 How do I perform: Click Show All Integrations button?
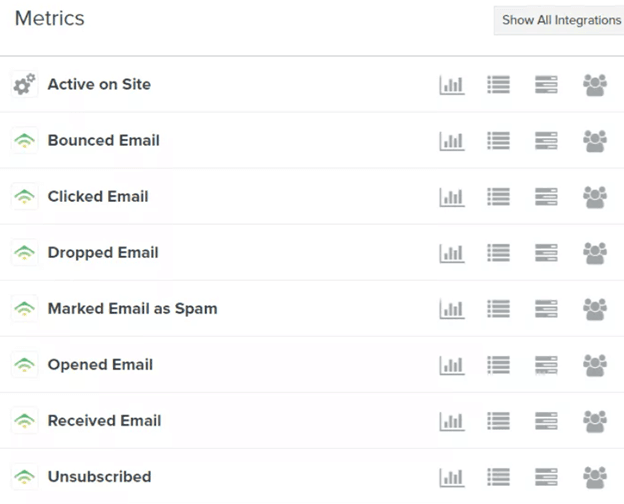tap(561, 20)
